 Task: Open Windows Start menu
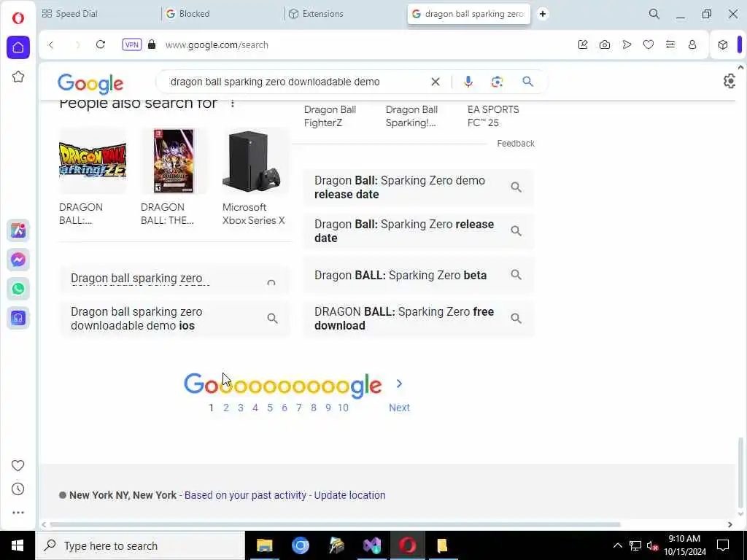(18, 545)
